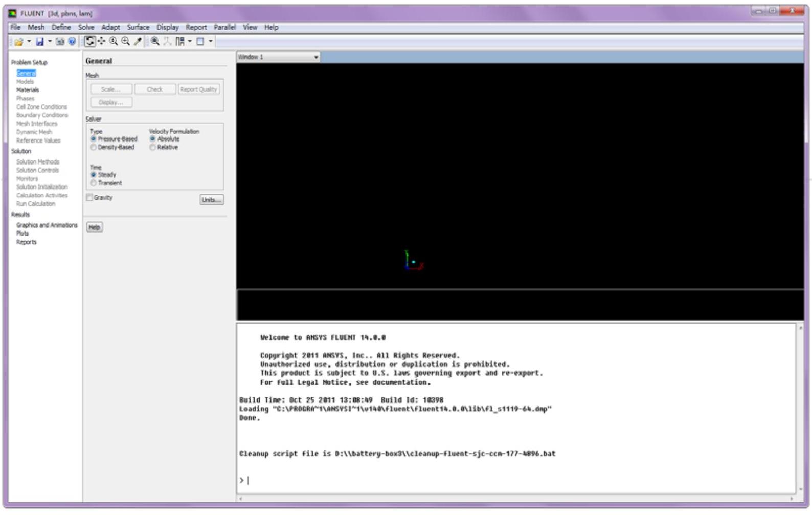Select Dynamic Mesh in the tree

(x=34, y=132)
